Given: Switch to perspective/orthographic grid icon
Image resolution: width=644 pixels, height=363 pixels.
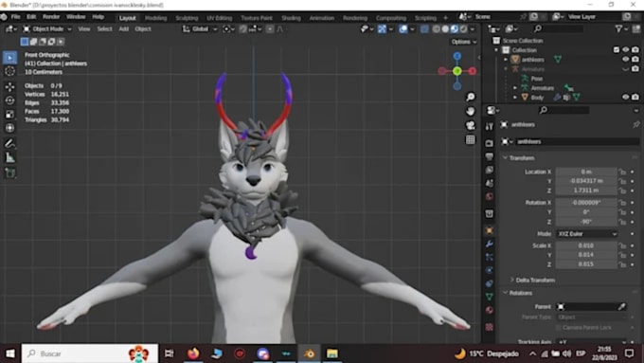Looking at the screenshot, I should tap(471, 139).
